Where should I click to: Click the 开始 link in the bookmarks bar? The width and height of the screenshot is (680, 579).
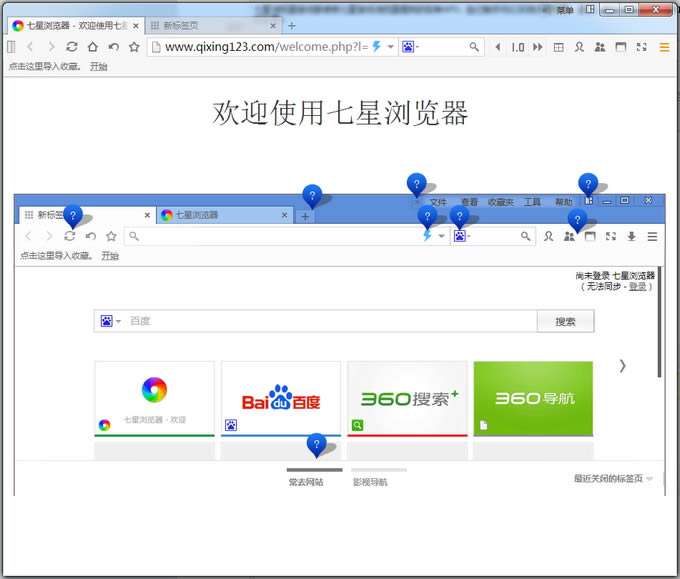coord(98,67)
